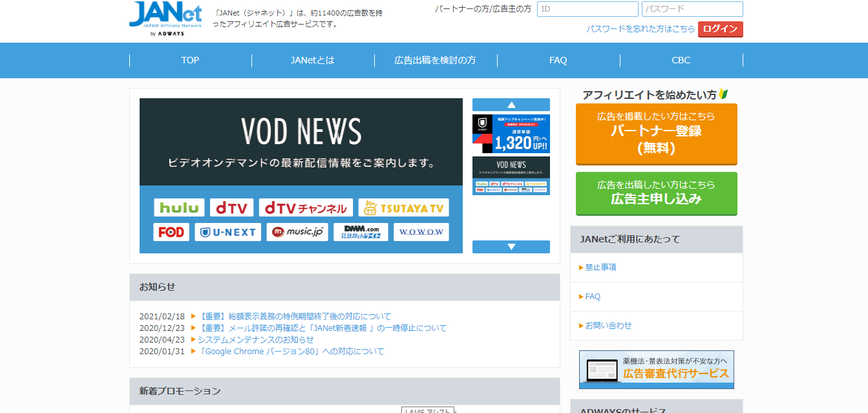Click the dTV logo beside the hulu logo
Screen dimensions: 868x413
tap(231, 207)
